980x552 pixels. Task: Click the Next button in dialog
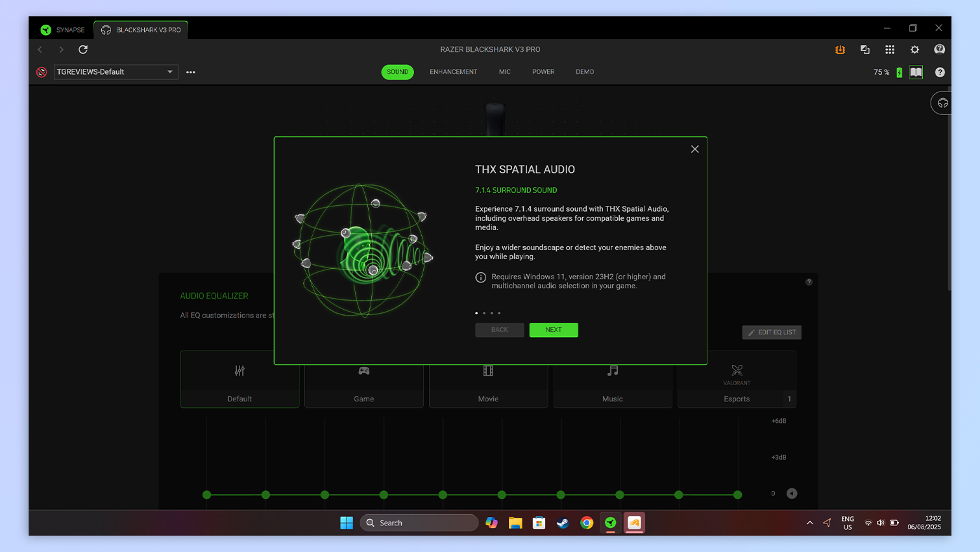coord(554,330)
